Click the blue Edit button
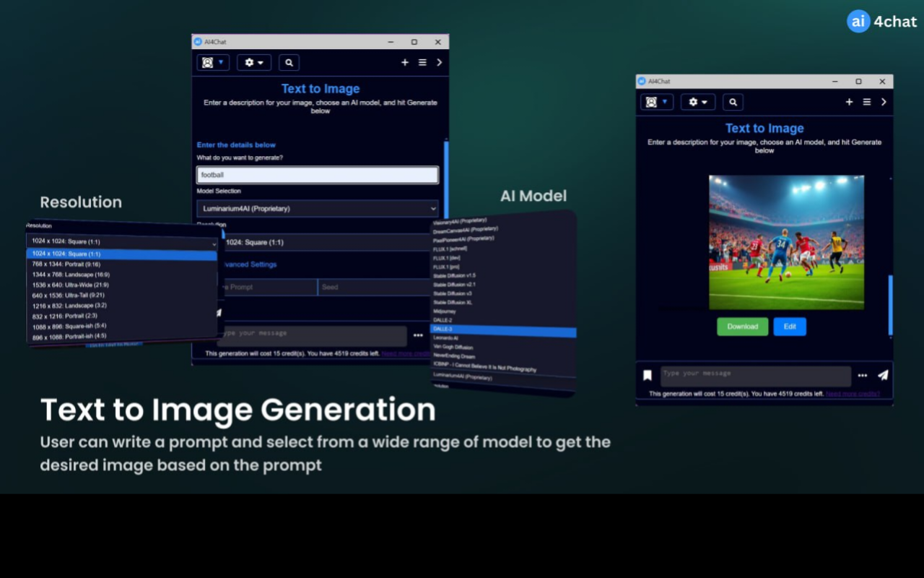The height and width of the screenshot is (578, 924). point(790,327)
